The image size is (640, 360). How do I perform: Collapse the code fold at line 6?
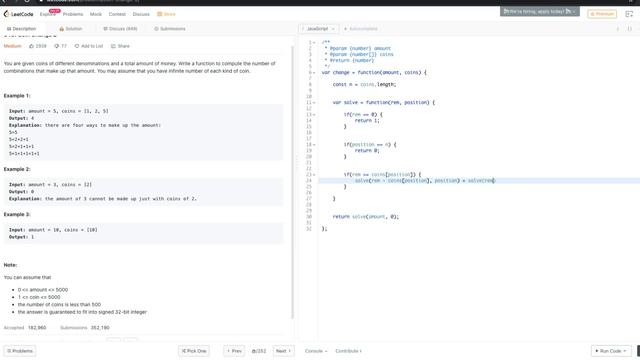[x=314, y=73]
